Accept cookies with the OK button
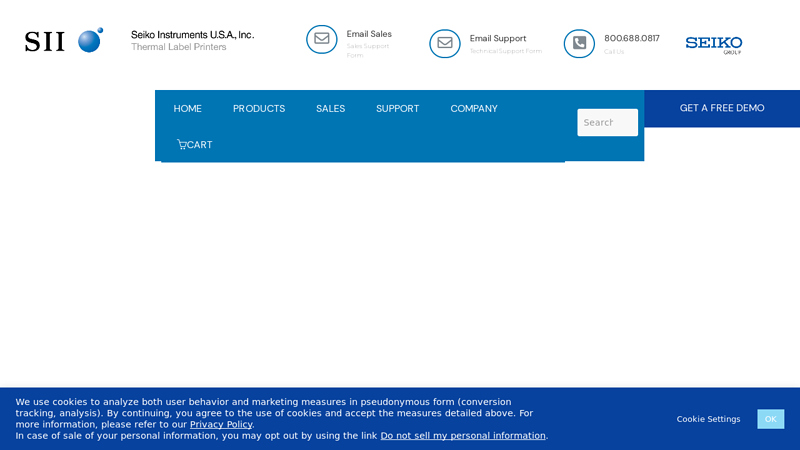 [x=770, y=419]
